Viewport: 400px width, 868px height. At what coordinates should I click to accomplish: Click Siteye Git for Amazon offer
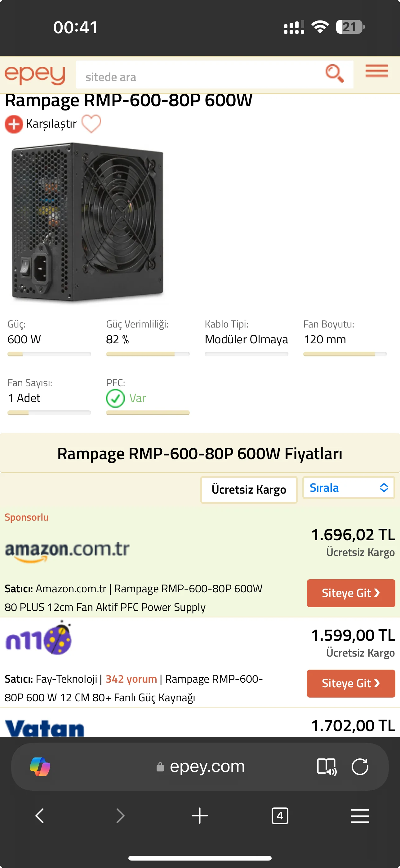coord(350,593)
